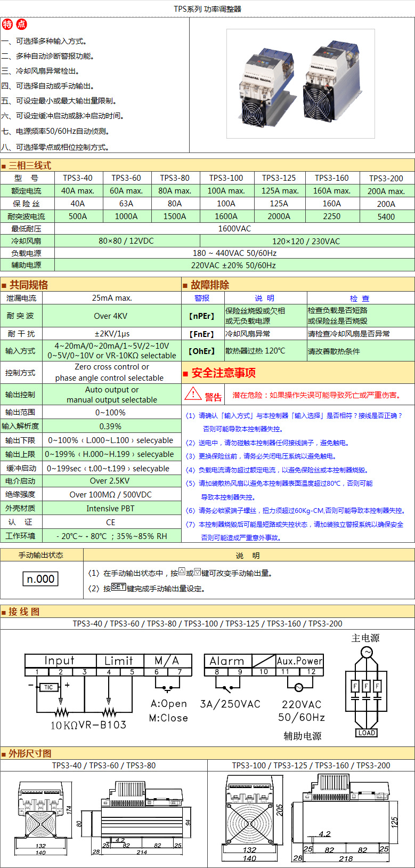Click the 【OhEr】 alarm code

pos(202,351)
